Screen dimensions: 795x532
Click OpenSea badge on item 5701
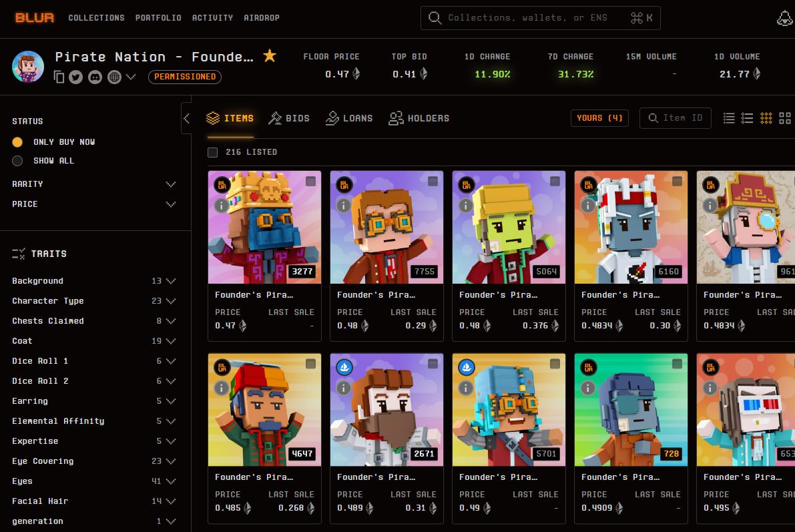tap(467, 367)
